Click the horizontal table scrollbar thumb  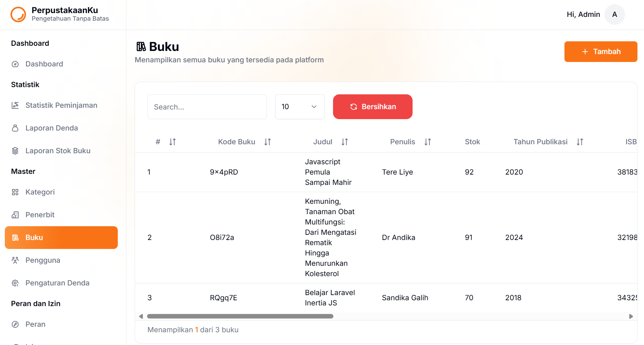point(240,316)
